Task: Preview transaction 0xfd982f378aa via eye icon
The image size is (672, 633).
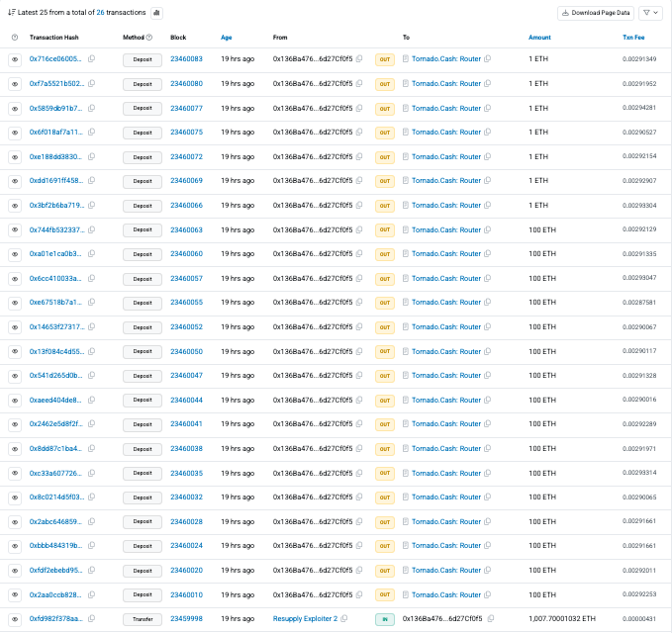Action: tap(15, 619)
